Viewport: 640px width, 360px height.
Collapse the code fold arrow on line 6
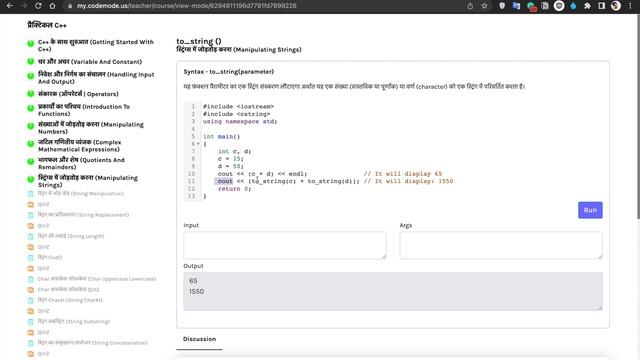[x=198, y=144]
